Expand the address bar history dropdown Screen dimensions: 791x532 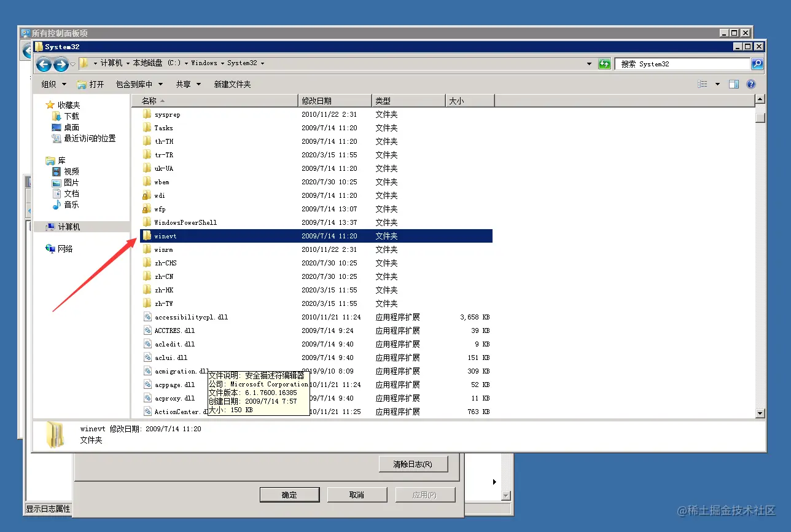click(x=590, y=64)
